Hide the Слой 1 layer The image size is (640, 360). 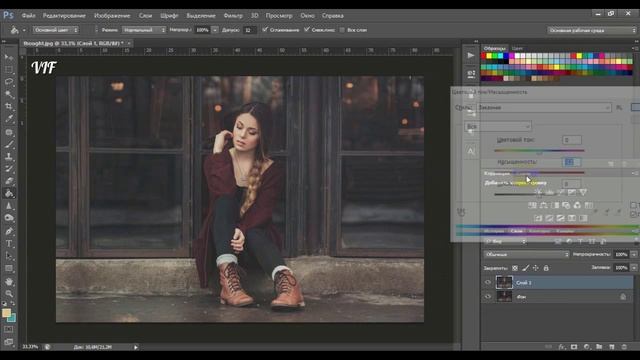coord(488,282)
